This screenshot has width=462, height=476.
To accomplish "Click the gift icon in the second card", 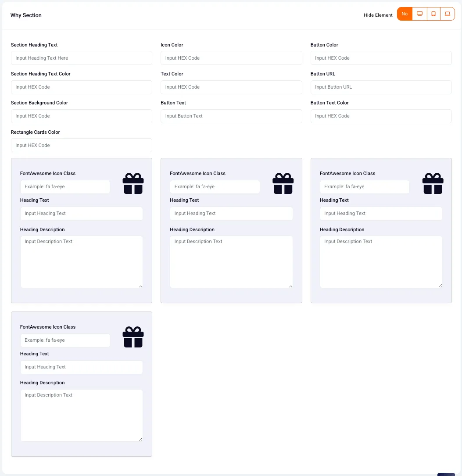I will [x=283, y=183].
